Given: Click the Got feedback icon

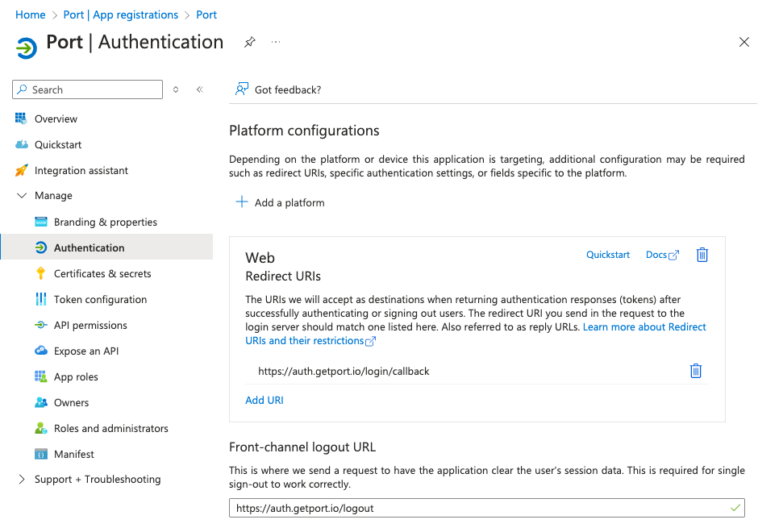Looking at the screenshot, I should [241, 89].
